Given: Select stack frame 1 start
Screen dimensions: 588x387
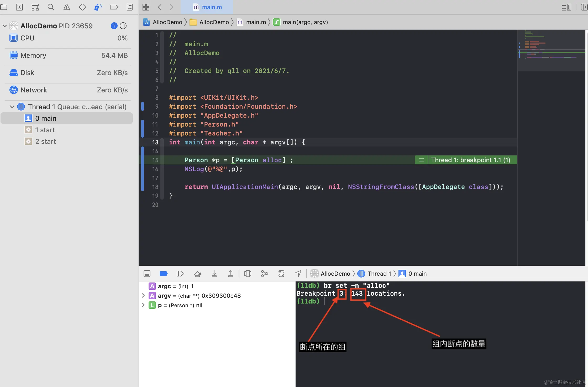Looking at the screenshot, I should click(x=67, y=130).
